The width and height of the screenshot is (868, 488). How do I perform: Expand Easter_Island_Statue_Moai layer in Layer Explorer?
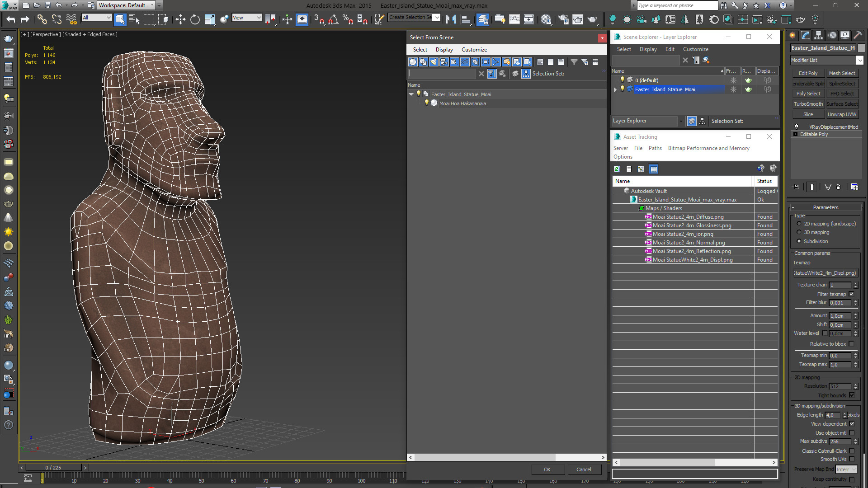click(x=615, y=89)
